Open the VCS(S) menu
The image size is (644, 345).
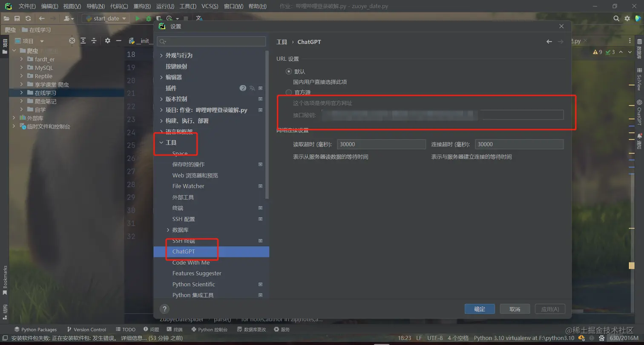[210, 6]
